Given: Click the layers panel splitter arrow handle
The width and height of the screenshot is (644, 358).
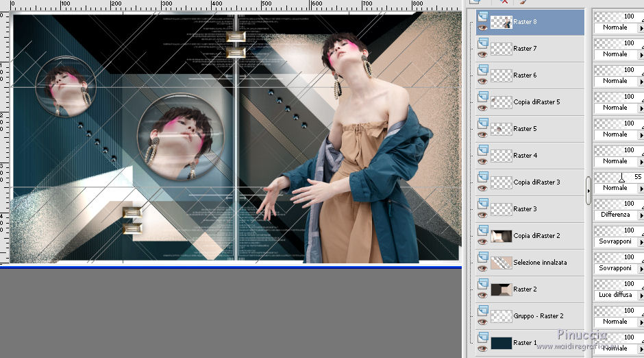Looking at the screenshot, I should pos(588,190).
